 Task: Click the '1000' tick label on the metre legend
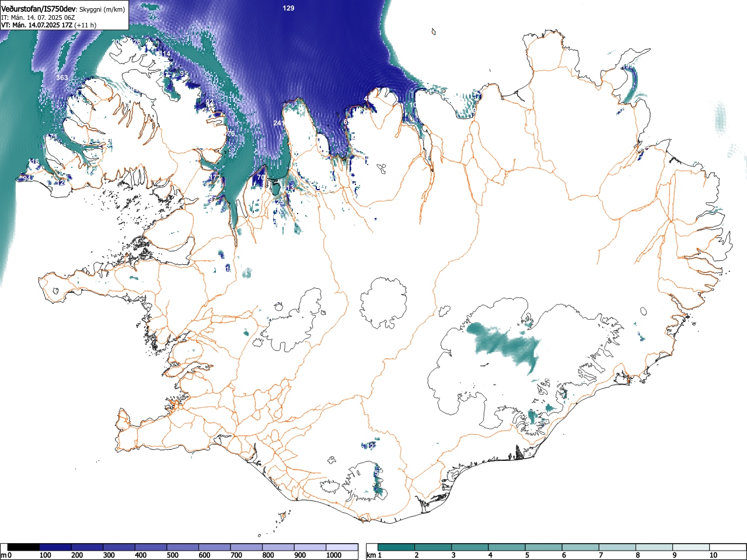pos(333,555)
